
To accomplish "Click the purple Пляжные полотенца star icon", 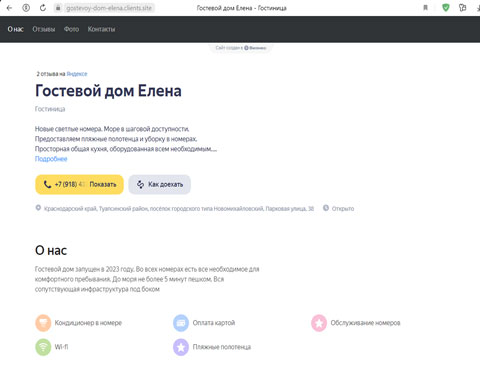I will click(x=181, y=347).
